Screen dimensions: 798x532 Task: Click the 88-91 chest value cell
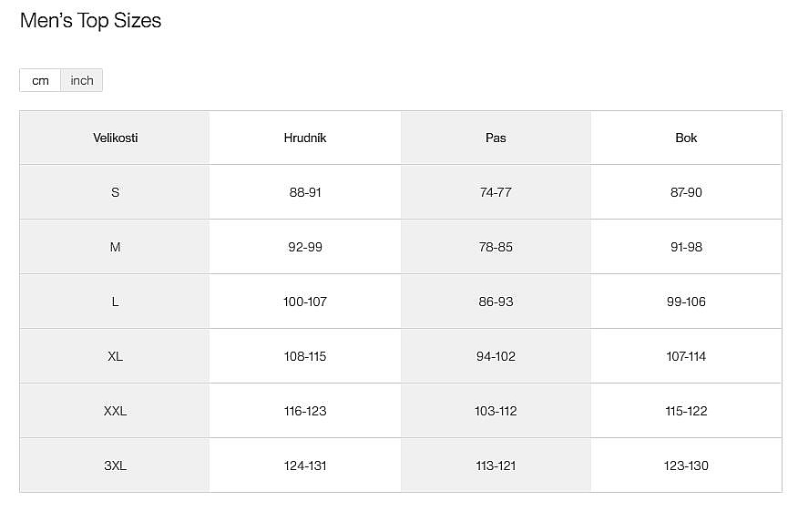pos(305,192)
